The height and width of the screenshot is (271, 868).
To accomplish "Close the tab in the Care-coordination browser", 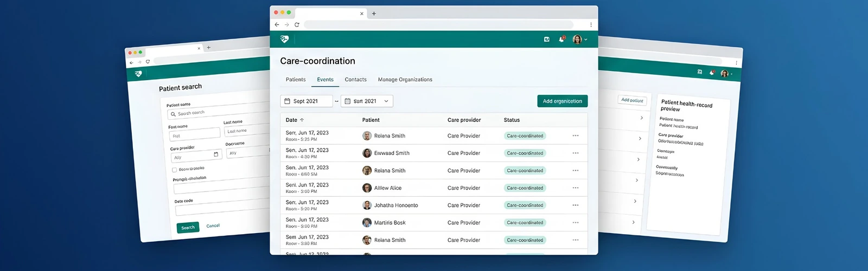I will (x=362, y=14).
